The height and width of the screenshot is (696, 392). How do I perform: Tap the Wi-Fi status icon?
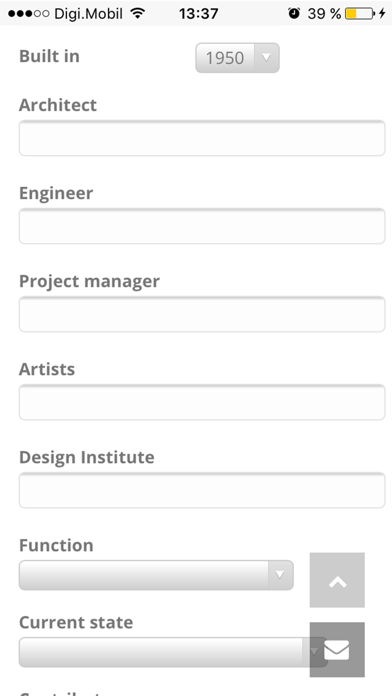tap(138, 14)
